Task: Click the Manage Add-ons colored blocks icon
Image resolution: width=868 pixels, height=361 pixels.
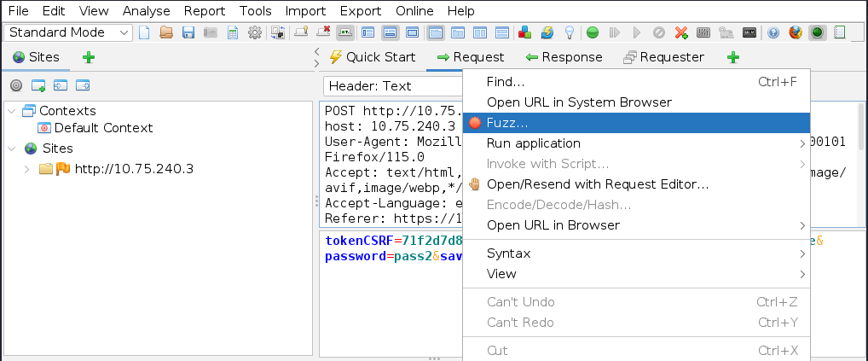Action: tap(526, 32)
